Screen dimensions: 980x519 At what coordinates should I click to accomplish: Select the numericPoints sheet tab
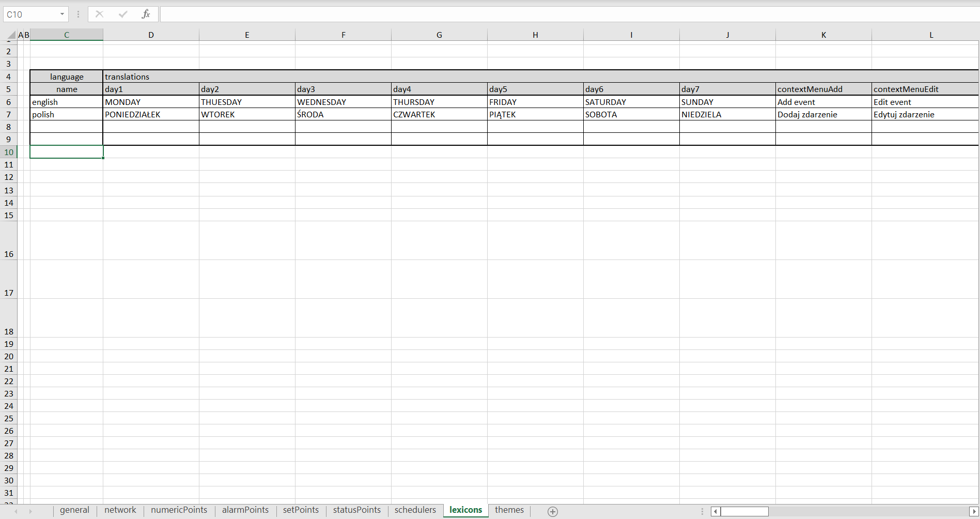(x=179, y=510)
